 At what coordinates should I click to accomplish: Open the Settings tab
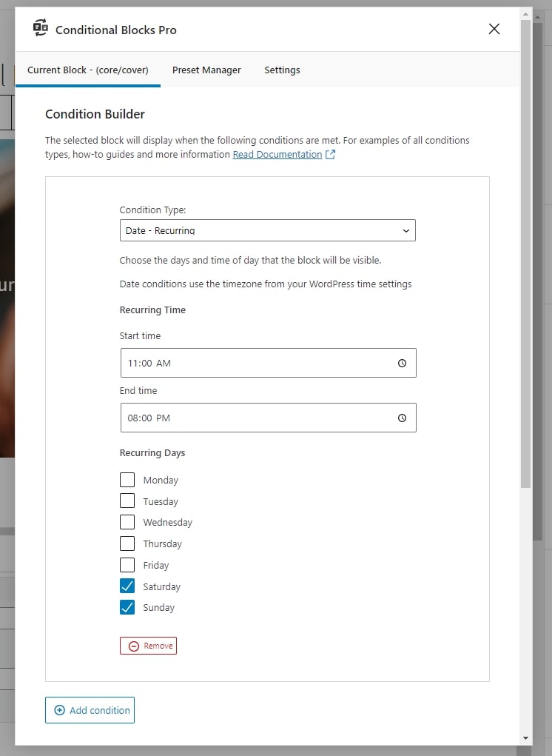click(x=282, y=70)
